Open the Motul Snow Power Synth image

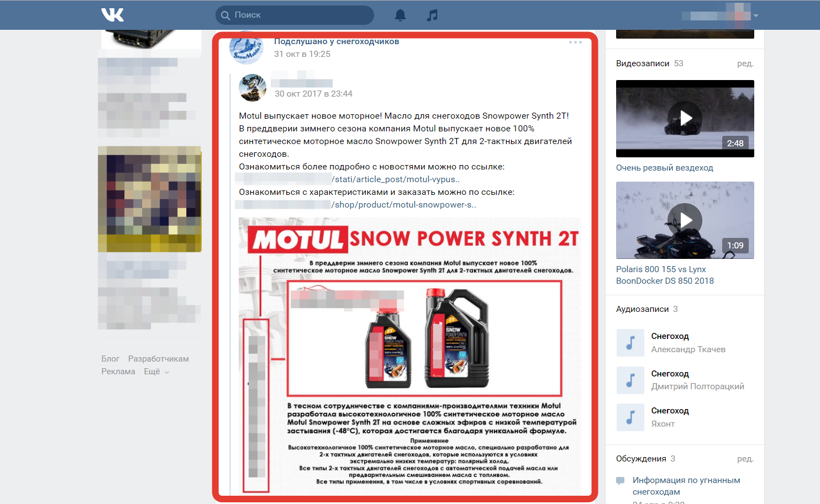[409, 356]
